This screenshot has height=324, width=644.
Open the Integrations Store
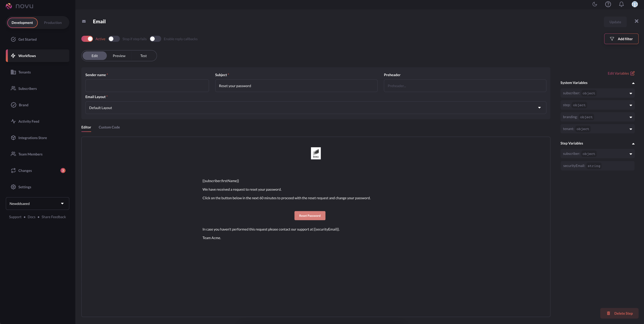click(x=33, y=137)
